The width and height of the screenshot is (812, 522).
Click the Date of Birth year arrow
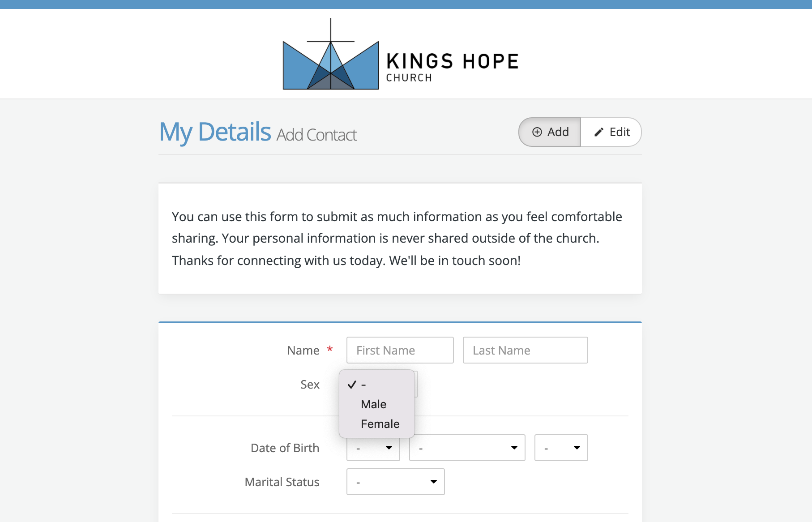[577, 448]
